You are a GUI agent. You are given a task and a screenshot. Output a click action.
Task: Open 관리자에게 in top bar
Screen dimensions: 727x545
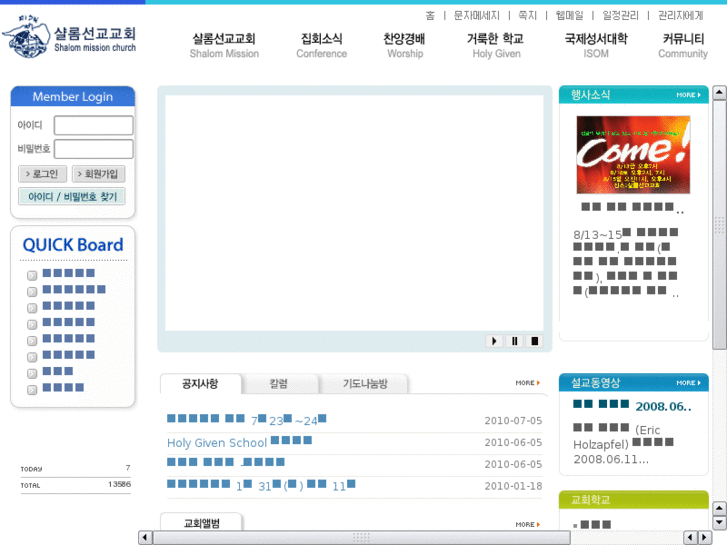pyautogui.click(x=681, y=16)
